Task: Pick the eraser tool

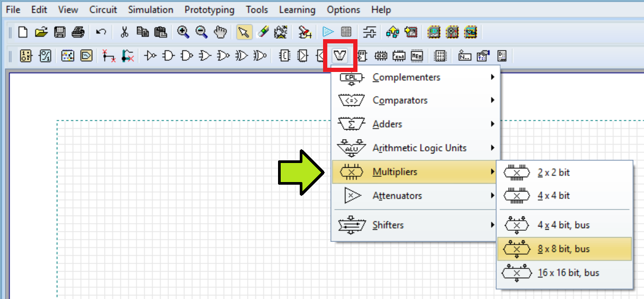Action: point(262,32)
